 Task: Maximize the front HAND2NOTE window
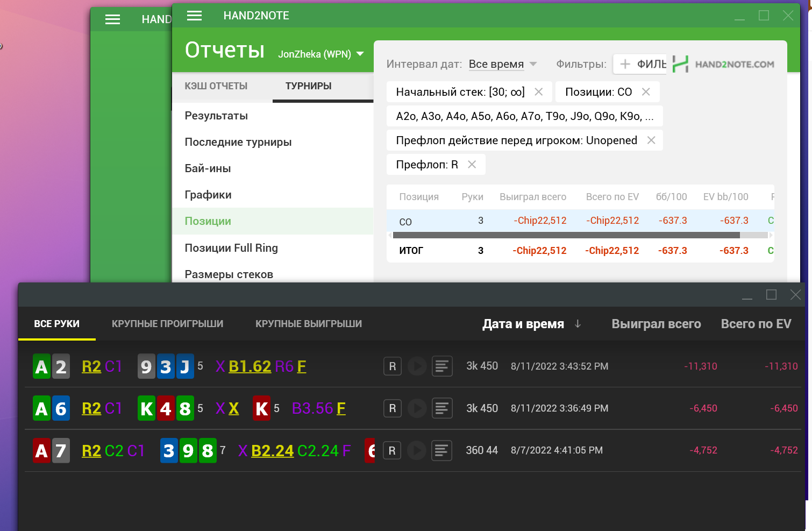click(764, 16)
